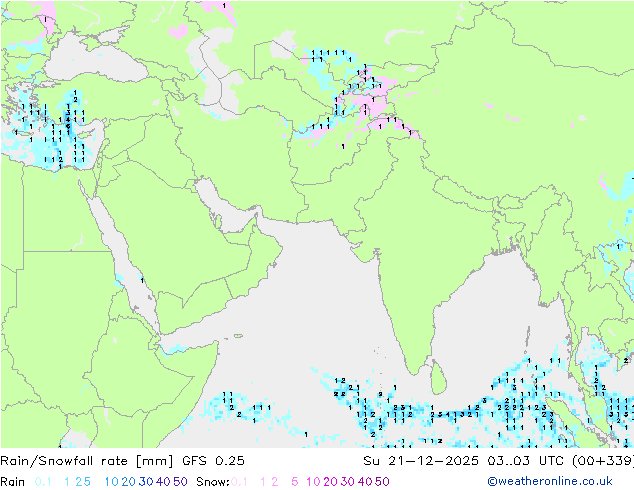The width and height of the screenshot is (634, 490).
Task: Select the Snow legend 5 value
Action: point(295,482)
